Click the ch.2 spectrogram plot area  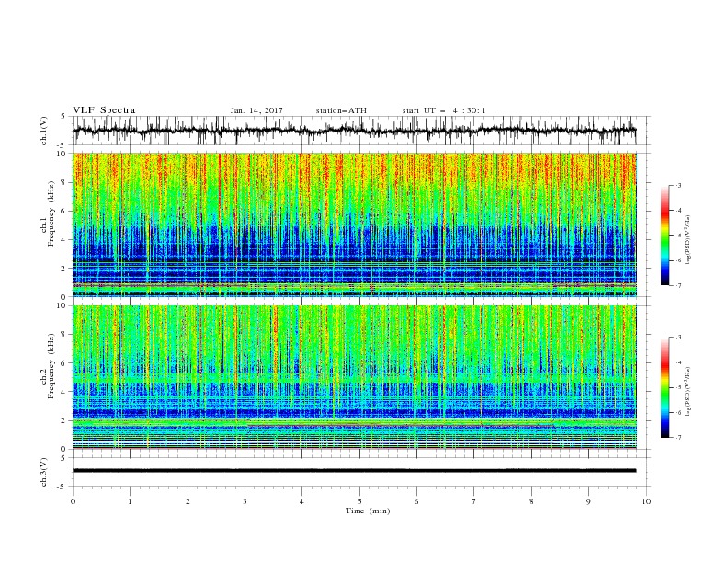click(x=354, y=377)
